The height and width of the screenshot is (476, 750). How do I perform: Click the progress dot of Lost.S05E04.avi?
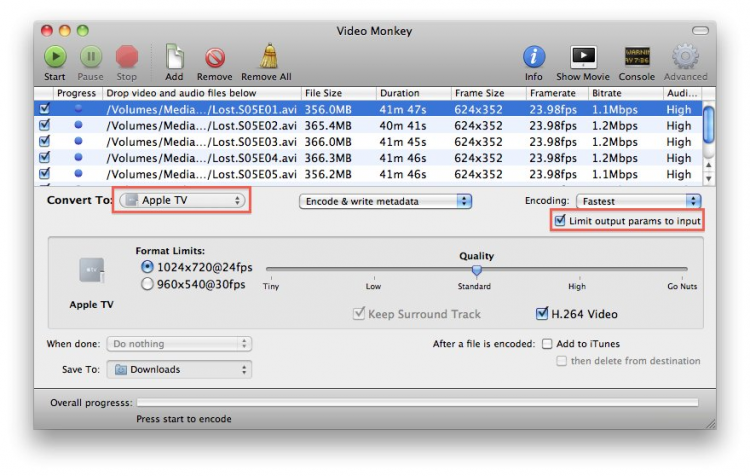[x=78, y=157]
